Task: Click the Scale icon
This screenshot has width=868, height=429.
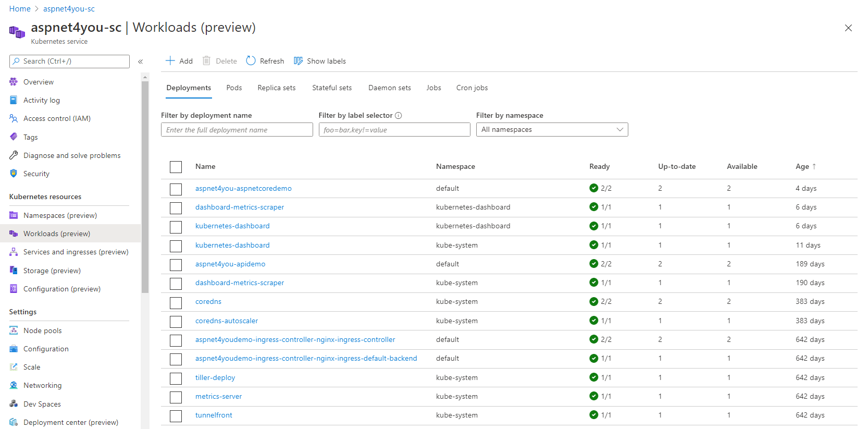Action: [14, 367]
